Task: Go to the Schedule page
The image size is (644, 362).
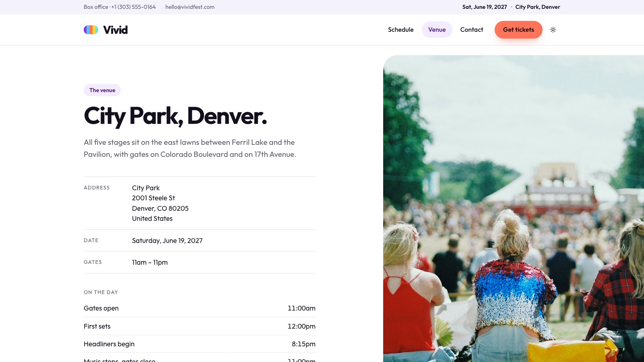Action: coord(400,30)
